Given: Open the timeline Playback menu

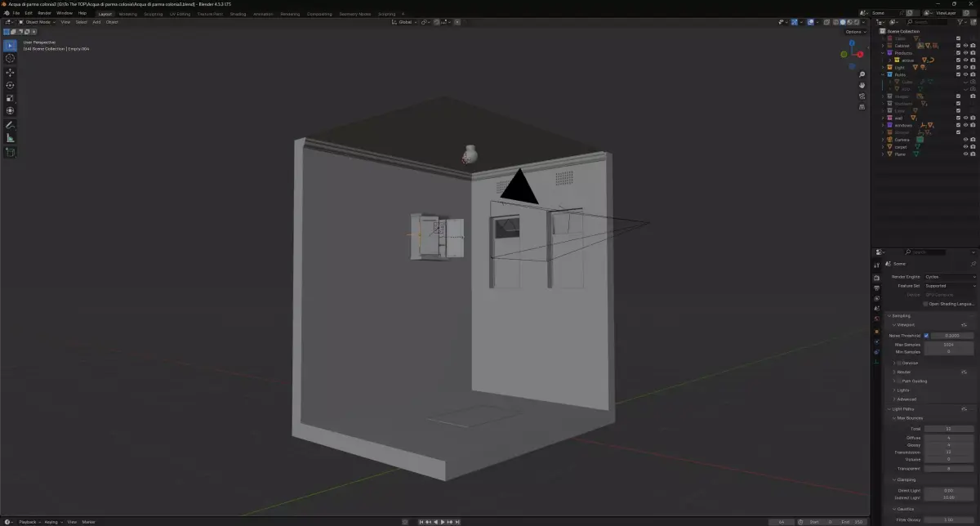Looking at the screenshot, I should click(x=29, y=521).
